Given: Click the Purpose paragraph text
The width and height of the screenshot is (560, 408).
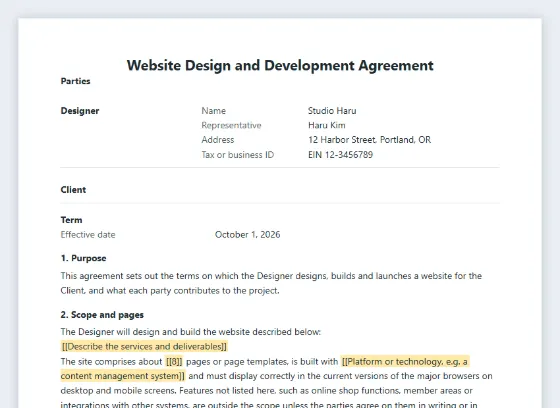Looking at the screenshot, I should [x=271, y=283].
